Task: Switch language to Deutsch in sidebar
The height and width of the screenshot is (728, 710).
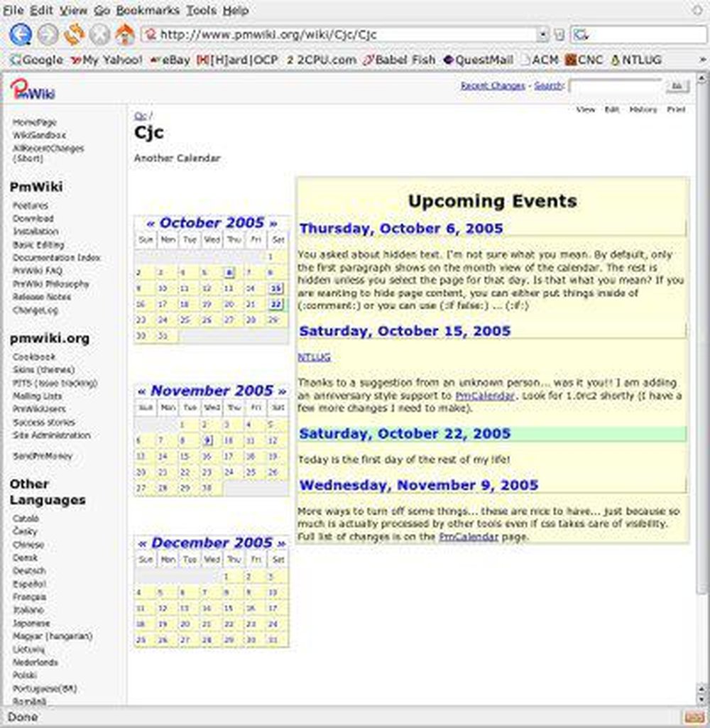Action: pos(29,570)
